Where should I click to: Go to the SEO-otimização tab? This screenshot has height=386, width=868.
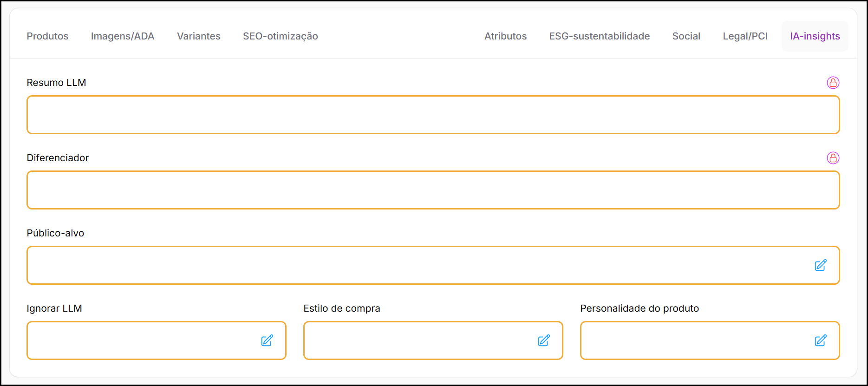tap(280, 36)
